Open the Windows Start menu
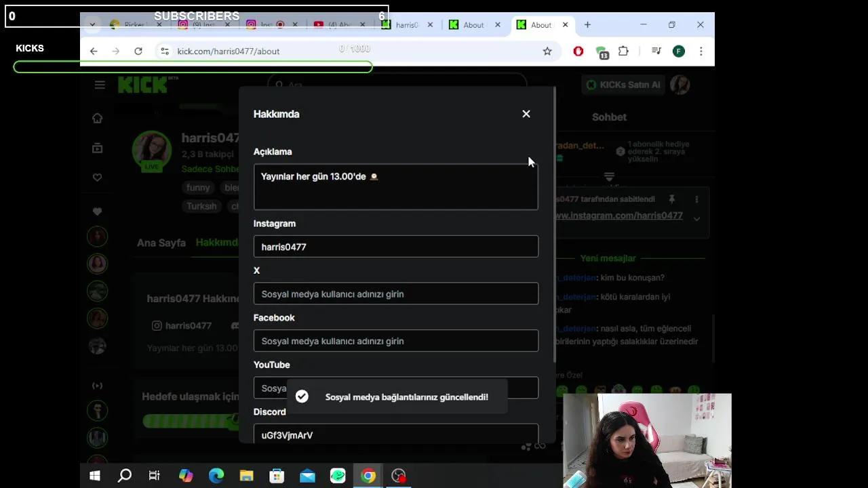868x488 pixels. click(x=95, y=476)
